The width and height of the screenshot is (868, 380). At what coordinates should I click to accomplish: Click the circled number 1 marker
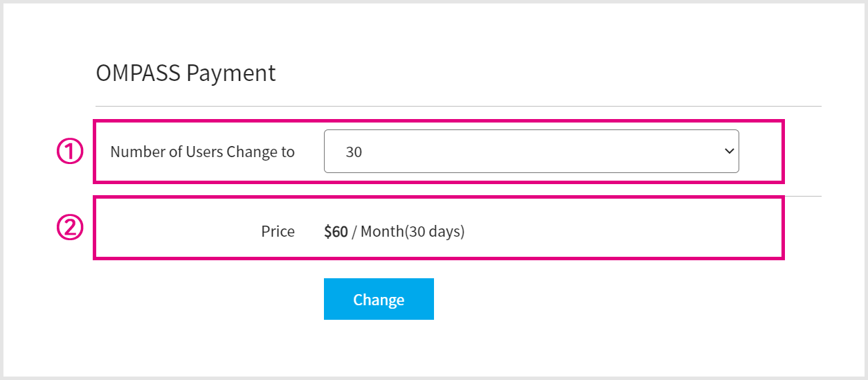pyautogui.click(x=69, y=152)
